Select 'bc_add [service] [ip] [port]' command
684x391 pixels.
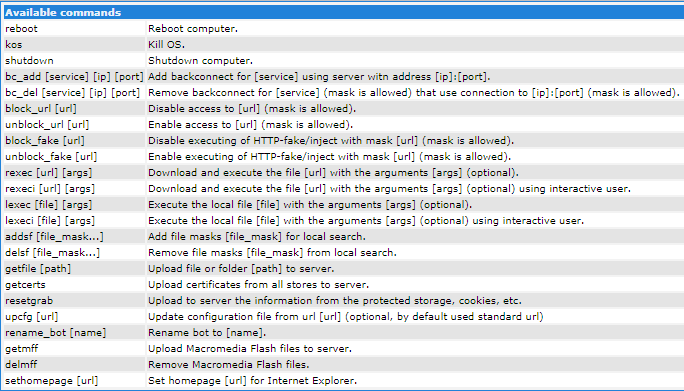pos(74,77)
